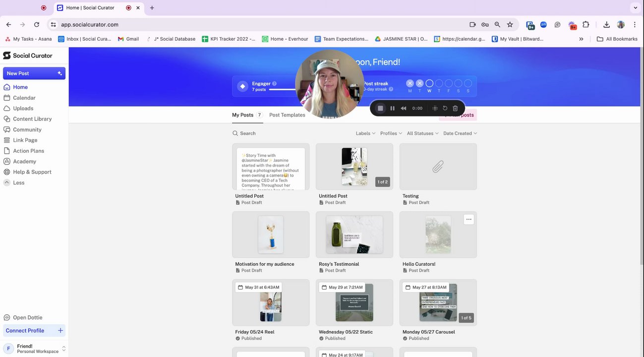Image resolution: width=644 pixels, height=357 pixels.
Task: Restart the recording with the circular arrow
Action: click(445, 108)
